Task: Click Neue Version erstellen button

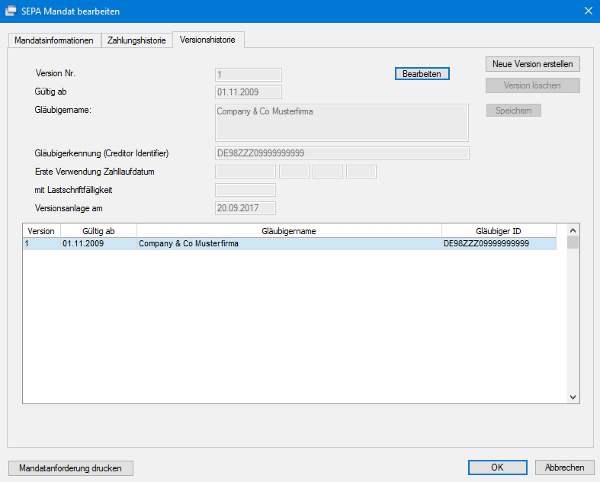Action: [532, 64]
